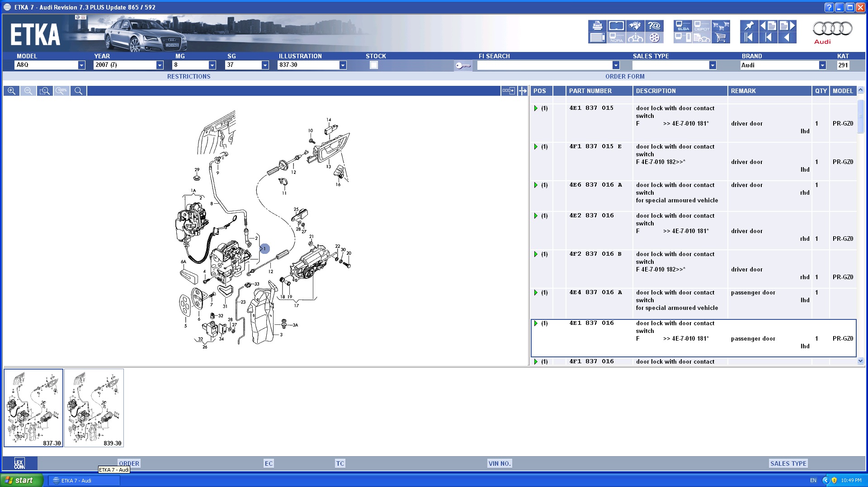Screen dimensions: 868x487
Task: Click the help question mark button
Action: tap(829, 7)
